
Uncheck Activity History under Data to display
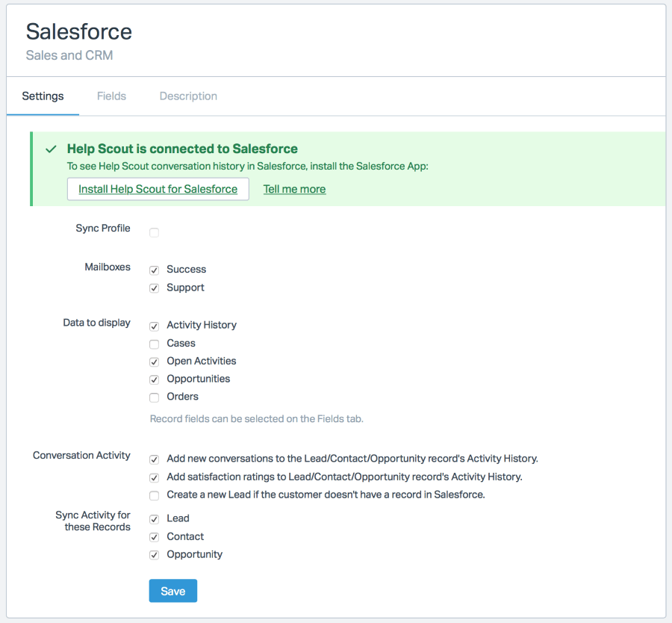tap(154, 326)
